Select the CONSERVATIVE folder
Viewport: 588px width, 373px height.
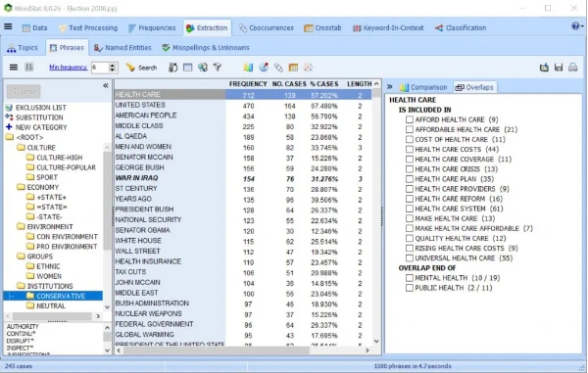tap(61, 296)
